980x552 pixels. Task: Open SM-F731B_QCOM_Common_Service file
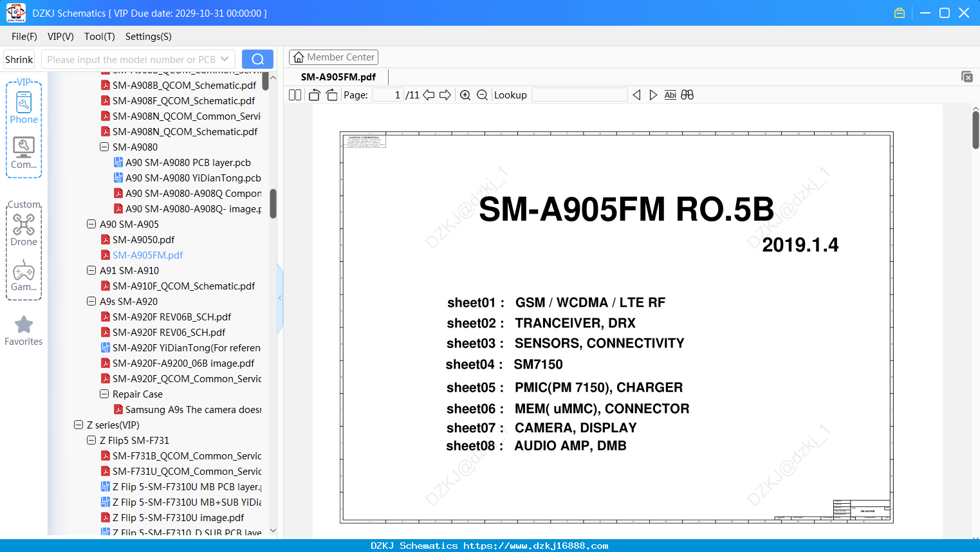click(187, 455)
